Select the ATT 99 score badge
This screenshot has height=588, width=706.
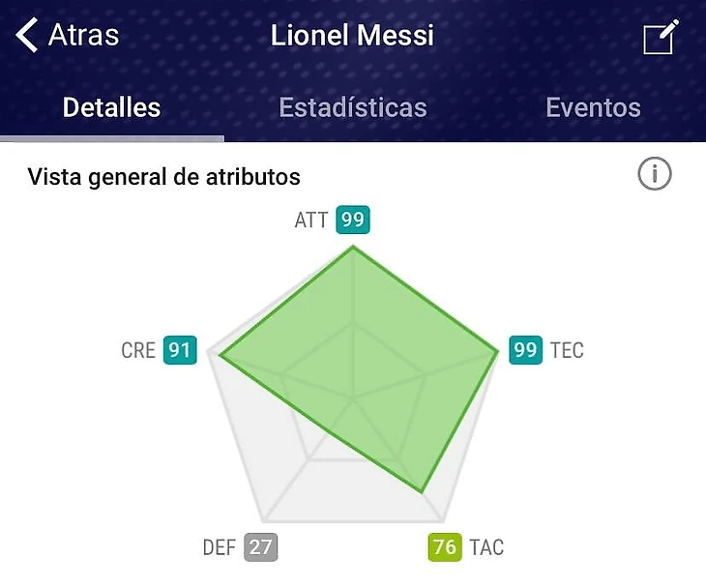(x=353, y=220)
